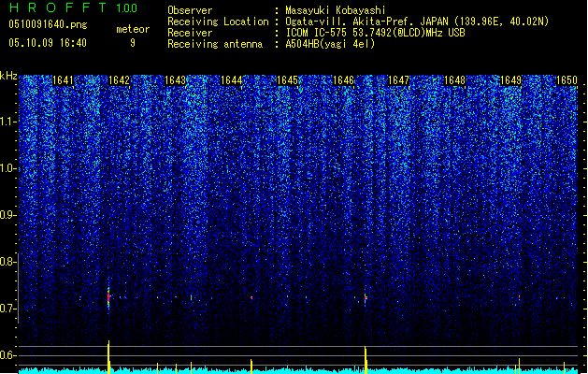This screenshot has height=374, width=588.
Task: Click the Observer field label
Action: 190,10
